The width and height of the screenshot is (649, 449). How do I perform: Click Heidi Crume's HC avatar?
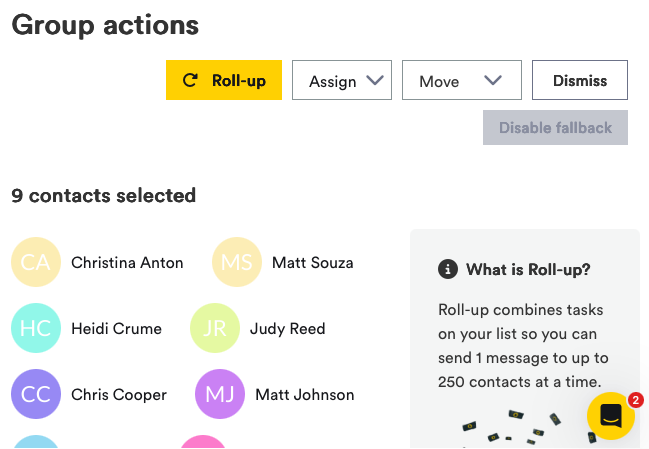pyautogui.click(x=36, y=328)
